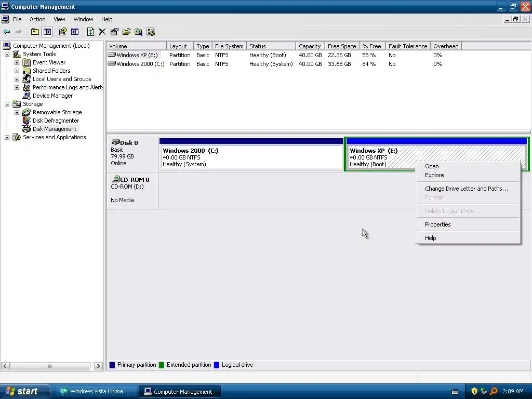Screen dimensions: 532x399
Task: Open the File menu
Action: pos(17,19)
